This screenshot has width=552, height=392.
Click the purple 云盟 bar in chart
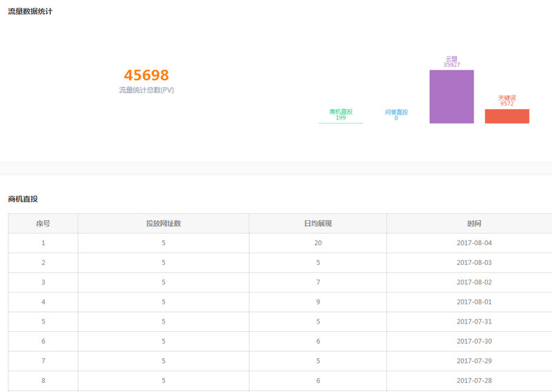click(x=451, y=97)
